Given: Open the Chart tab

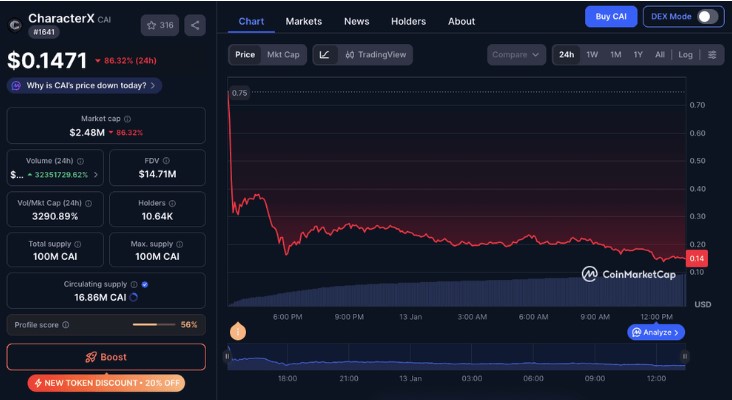Looking at the screenshot, I should tap(251, 21).
